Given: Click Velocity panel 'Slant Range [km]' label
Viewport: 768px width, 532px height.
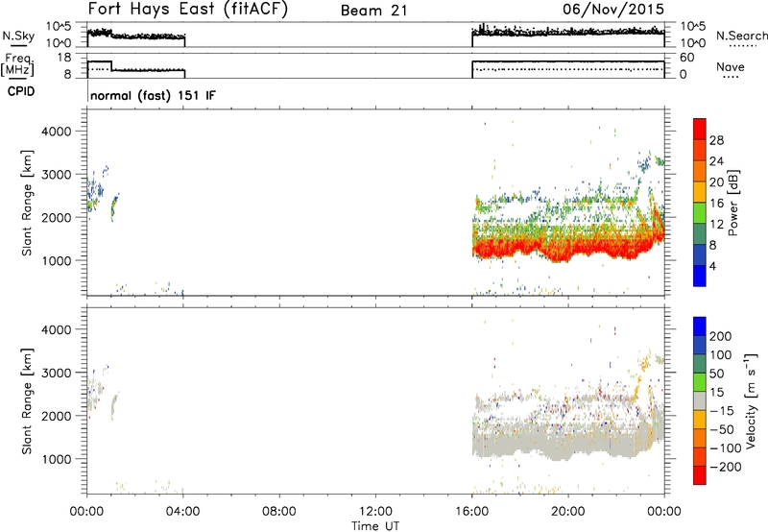Looking at the screenshot, I should [27, 401].
